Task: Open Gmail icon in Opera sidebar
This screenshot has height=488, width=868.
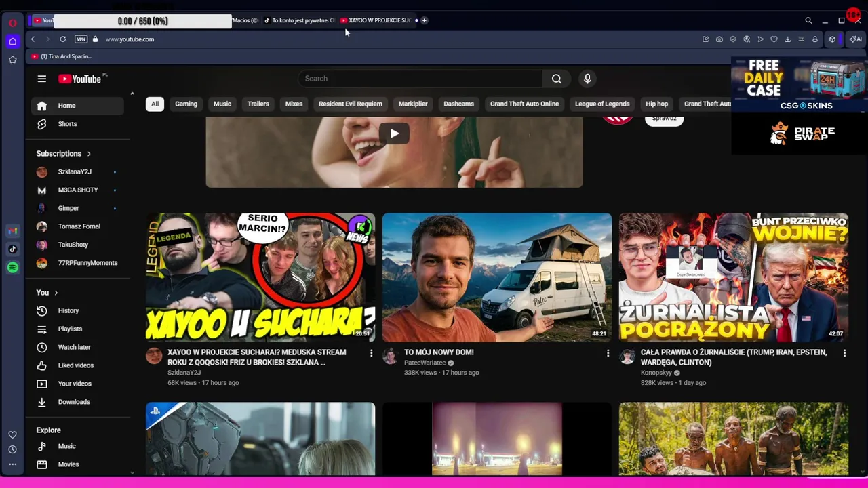Action: pos(12,231)
